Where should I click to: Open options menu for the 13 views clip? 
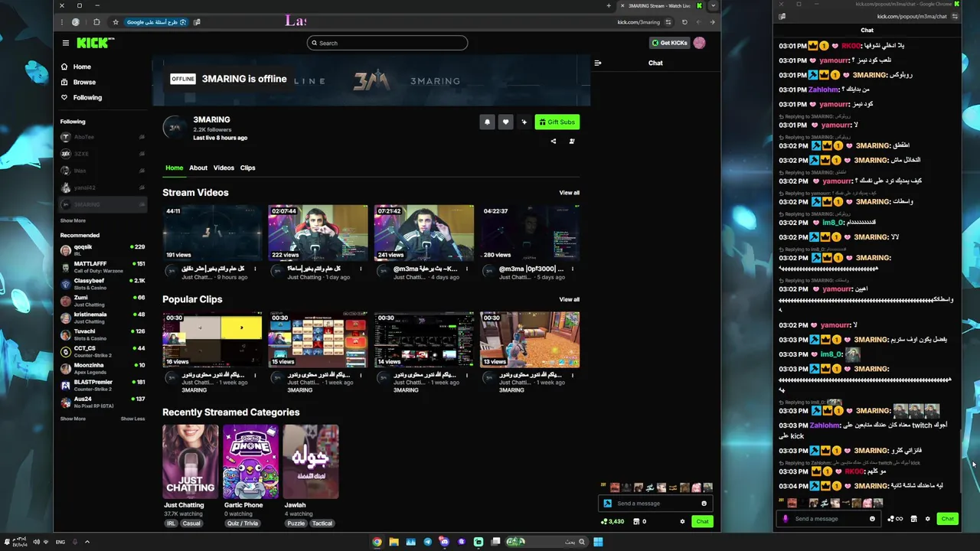(572, 375)
